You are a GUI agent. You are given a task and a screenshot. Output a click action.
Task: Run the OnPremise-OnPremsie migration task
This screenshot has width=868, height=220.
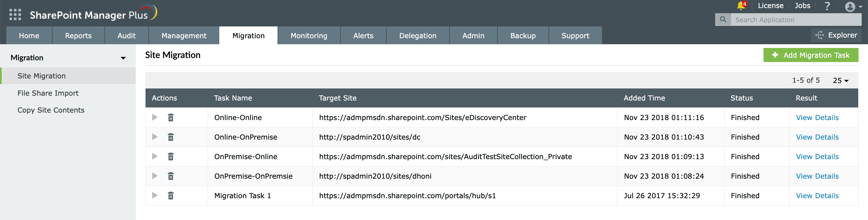tap(155, 176)
